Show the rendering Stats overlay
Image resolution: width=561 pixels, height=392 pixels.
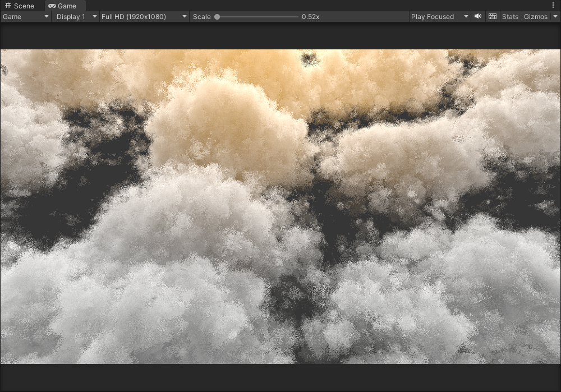click(x=510, y=16)
